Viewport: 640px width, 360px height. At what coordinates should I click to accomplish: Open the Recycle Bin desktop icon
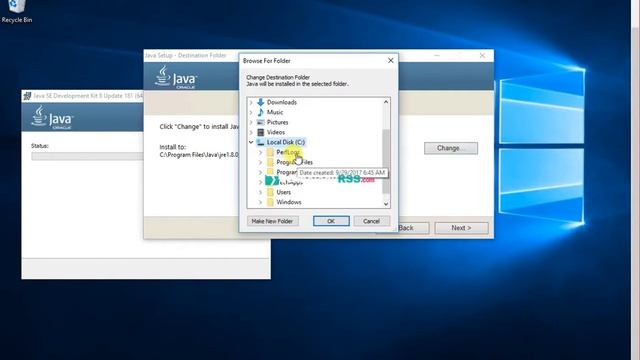pos(16,11)
